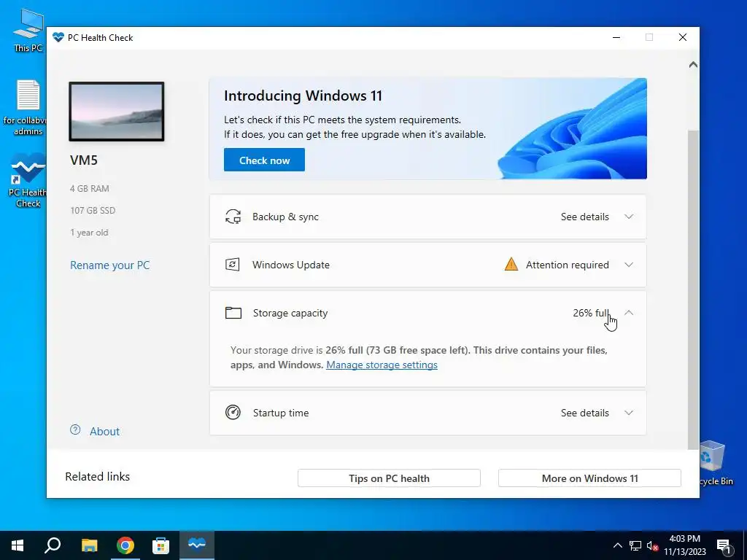The width and height of the screenshot is (747, 560).
Task: Open taskbar search magnifier
Action: click(x=53, y=545)
